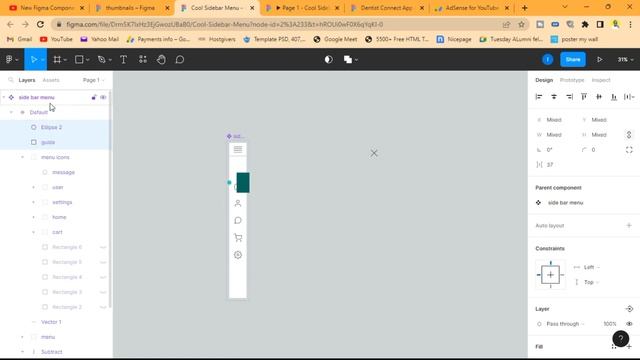Select the Hand tool
640x360 pixels.
(x=161, y=60)
